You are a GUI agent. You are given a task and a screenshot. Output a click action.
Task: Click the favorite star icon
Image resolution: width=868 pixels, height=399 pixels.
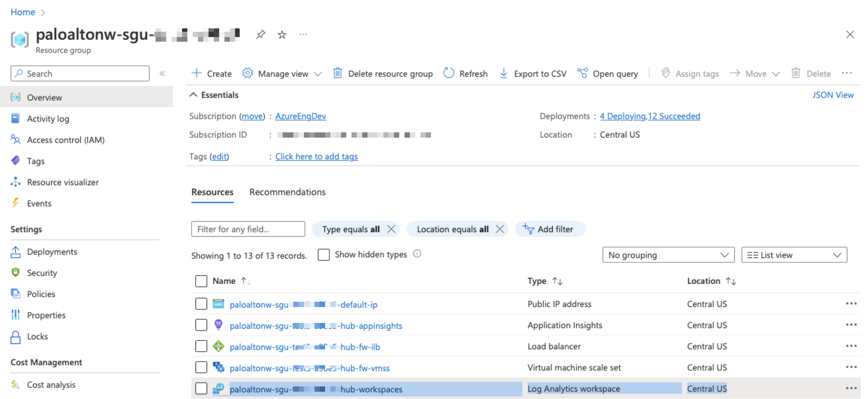[x=282, y=35]
